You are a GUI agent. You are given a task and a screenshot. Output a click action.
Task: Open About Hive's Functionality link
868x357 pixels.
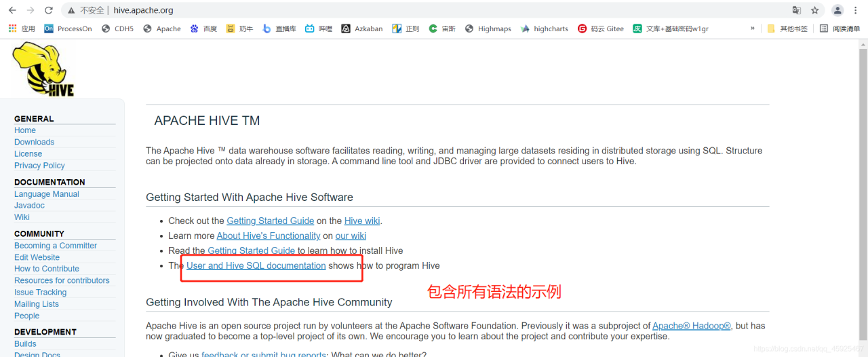click(269, 236)
